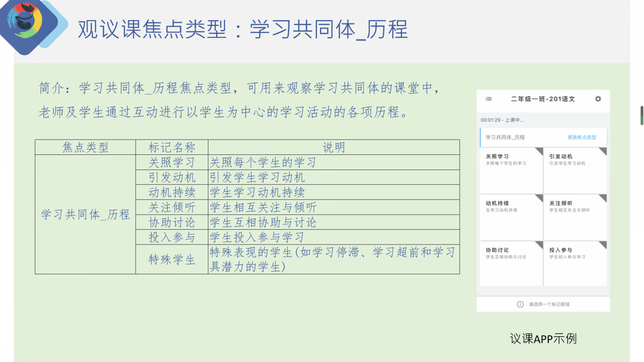Tap the 更换焦点类型 link
The image size is (644, 362).
[582, 138]
